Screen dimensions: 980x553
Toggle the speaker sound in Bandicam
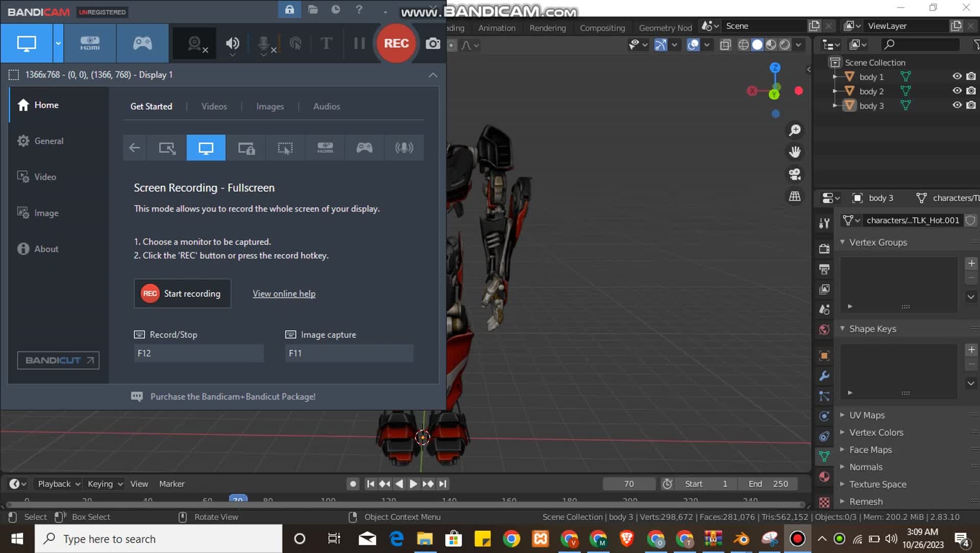coord(233,43)
